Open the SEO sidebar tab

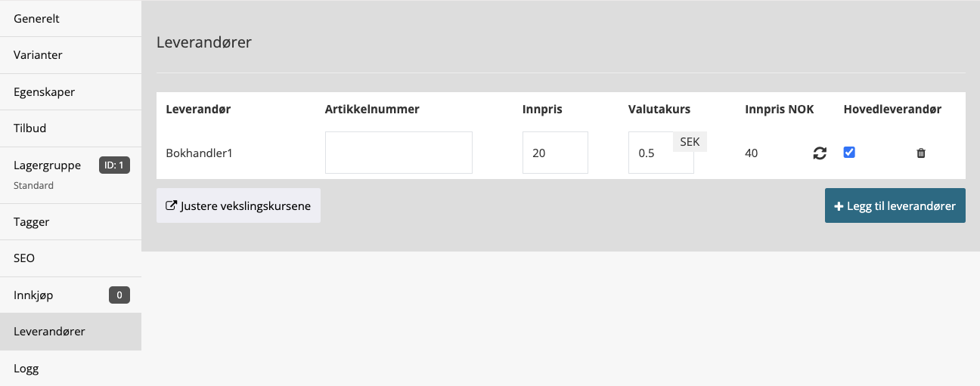tap(70, 258)
